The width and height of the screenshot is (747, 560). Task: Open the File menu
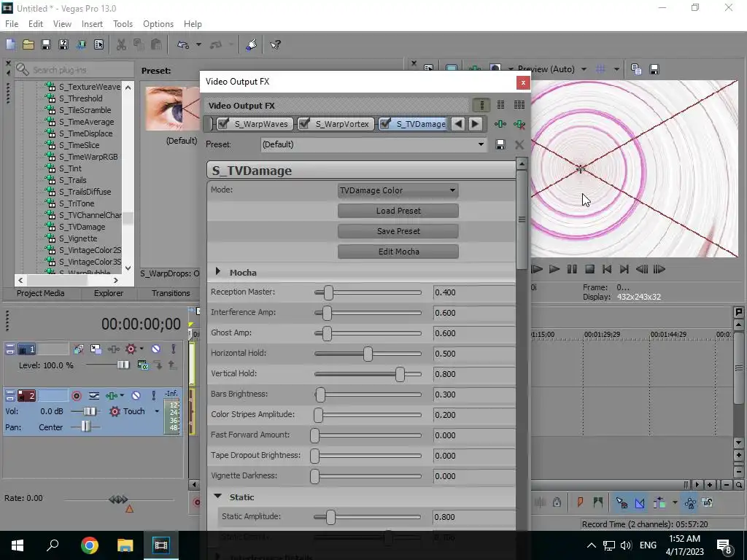pyautogui.click(x=12, y=24)
